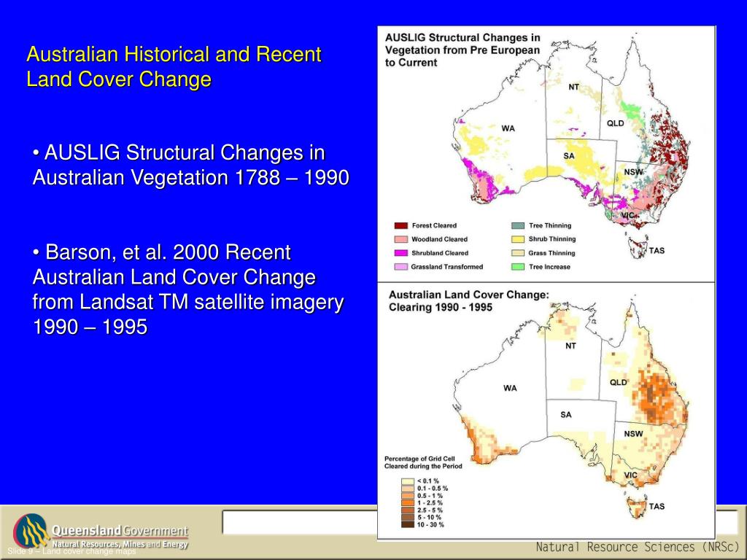Image resolution: width=747 pixels, height=560 pixels.
Task: Click the 'Land Cover Change' title line
Action: click(119, 79)
